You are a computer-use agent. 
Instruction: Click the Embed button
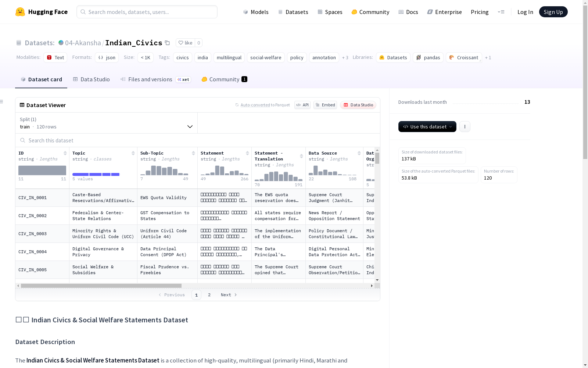coord(325,105)
